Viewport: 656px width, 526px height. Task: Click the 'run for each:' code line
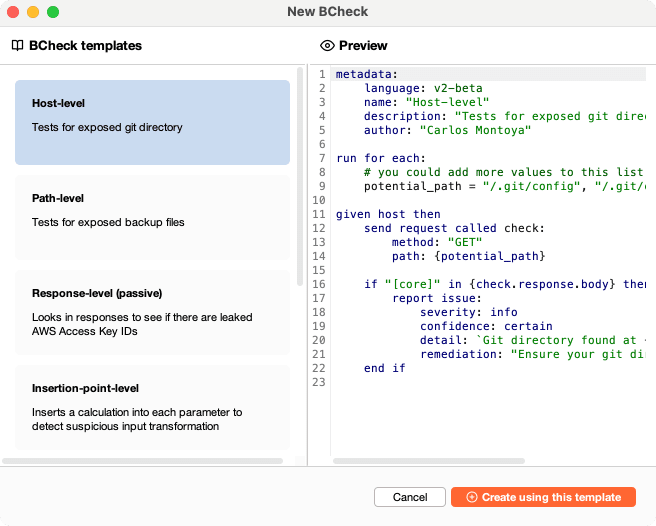379,158
